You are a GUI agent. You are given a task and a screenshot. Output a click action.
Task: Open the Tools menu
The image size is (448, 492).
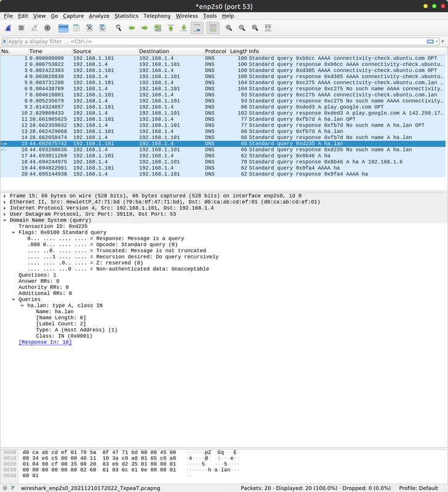tap(210, 16)
